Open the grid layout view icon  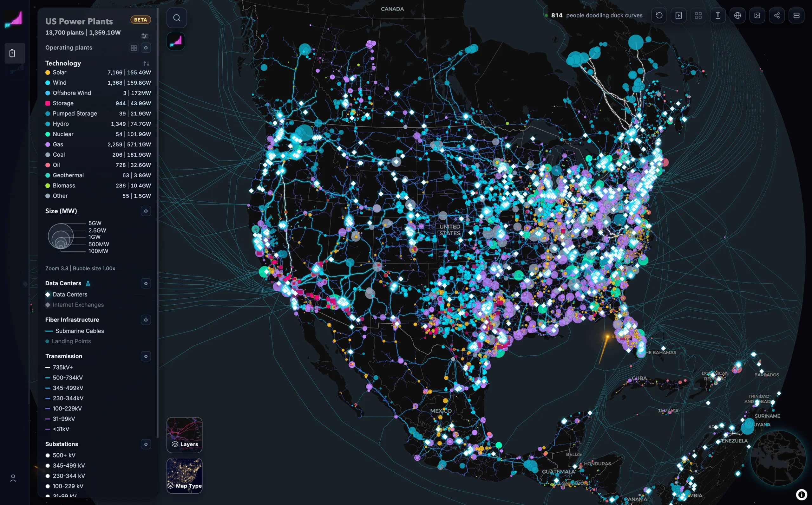click(698, 15)
